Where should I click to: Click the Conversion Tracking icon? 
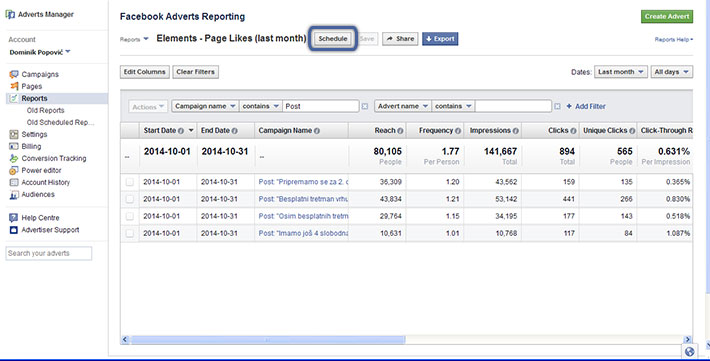(14, 159)
